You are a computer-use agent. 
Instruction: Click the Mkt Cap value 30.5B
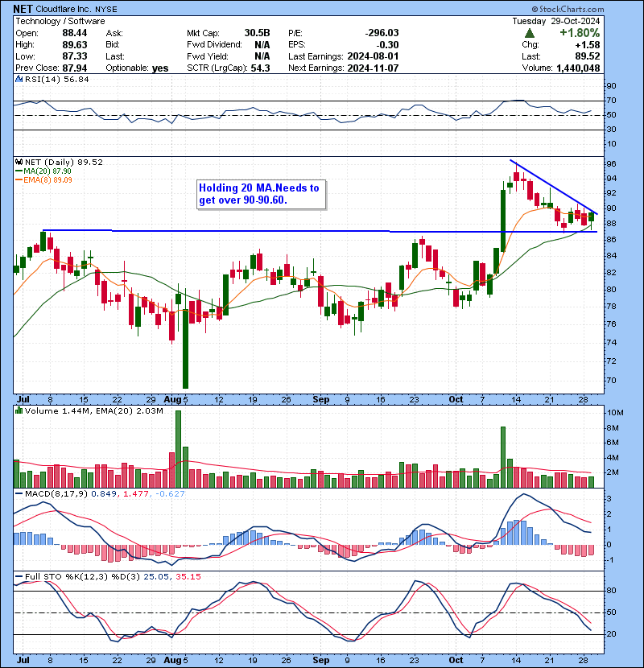(257, 33)
